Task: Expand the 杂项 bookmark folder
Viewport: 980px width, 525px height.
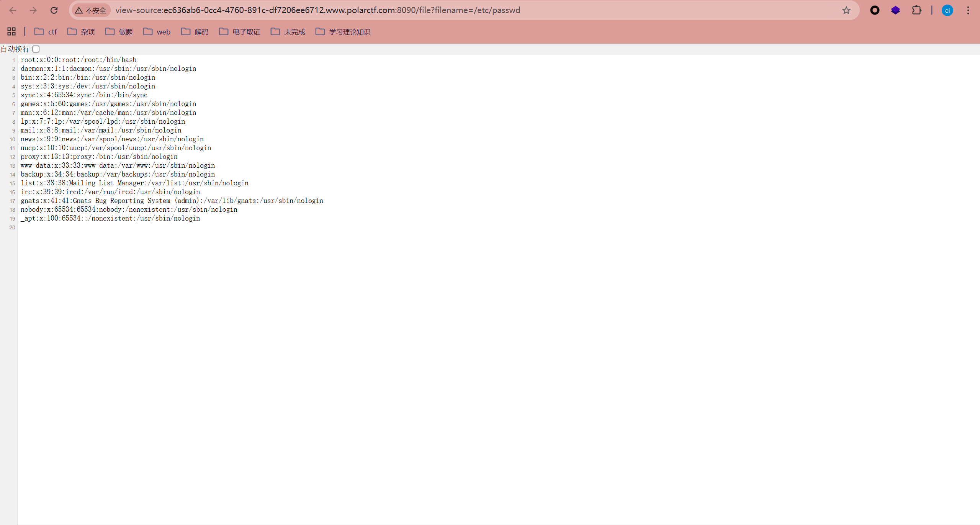Action: [x=81, y=32]
